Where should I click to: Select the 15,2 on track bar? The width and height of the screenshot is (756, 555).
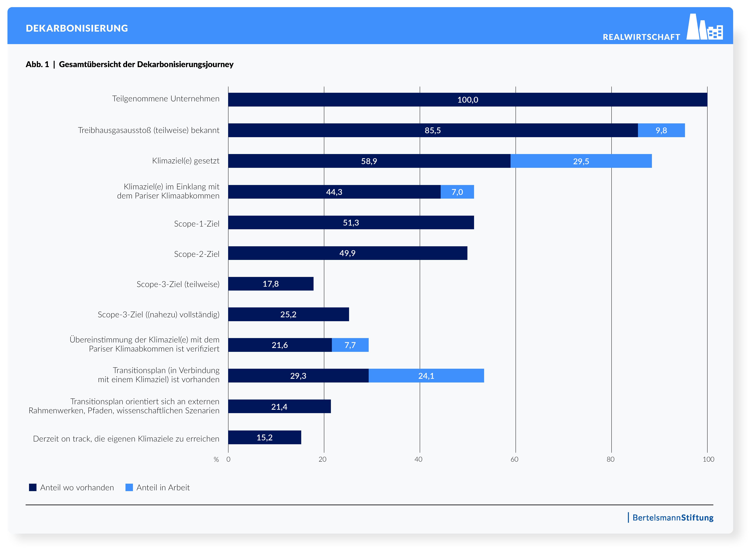[264, 437]
